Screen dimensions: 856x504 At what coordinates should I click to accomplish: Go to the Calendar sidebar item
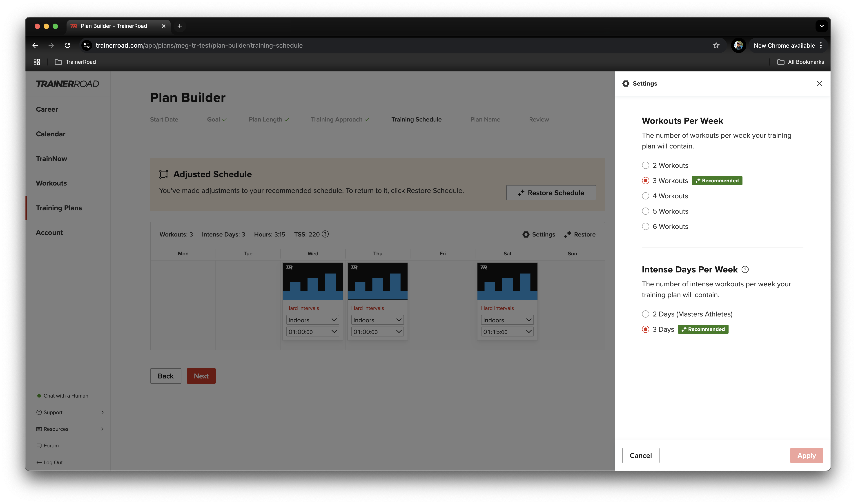pos(51,134)
